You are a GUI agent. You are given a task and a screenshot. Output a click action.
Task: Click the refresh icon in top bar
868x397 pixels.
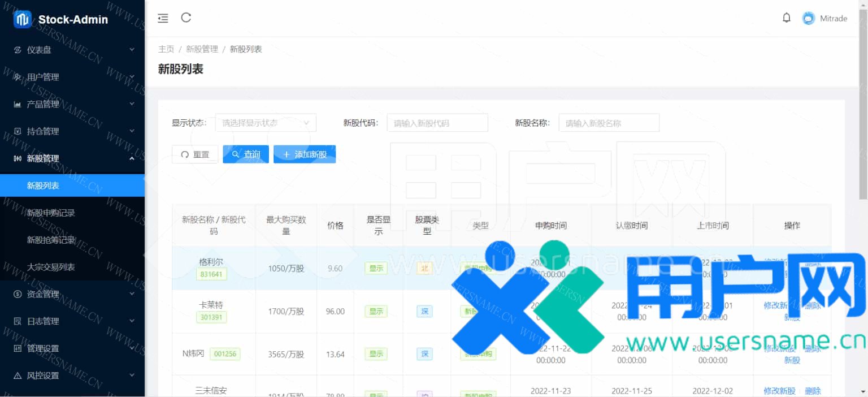tap(186, 18)
